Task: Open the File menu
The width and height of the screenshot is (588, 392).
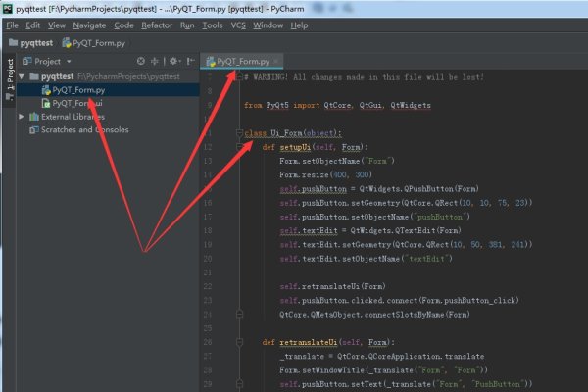Action: click(12, 25)
